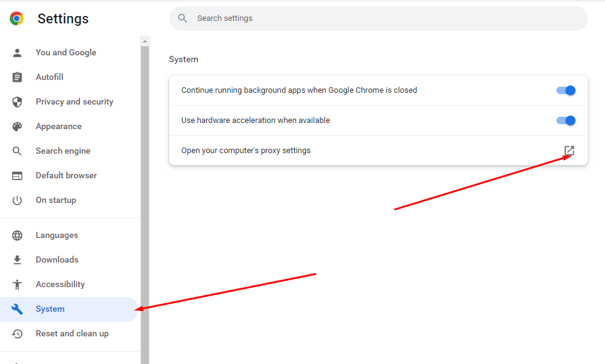The height and width of the screenshot is (364, 605).
Task: Click the wrench icon beside System
Action: (17, 309)
